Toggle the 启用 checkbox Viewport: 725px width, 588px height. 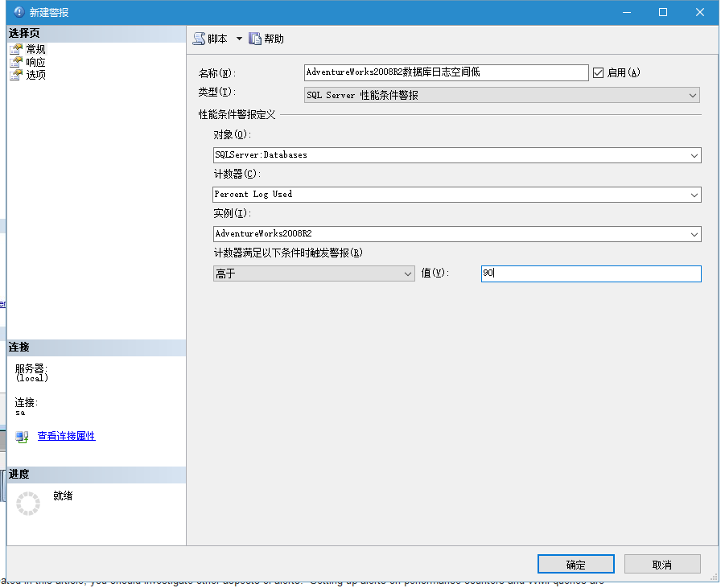pyautogui.click(x=598, y=72)
